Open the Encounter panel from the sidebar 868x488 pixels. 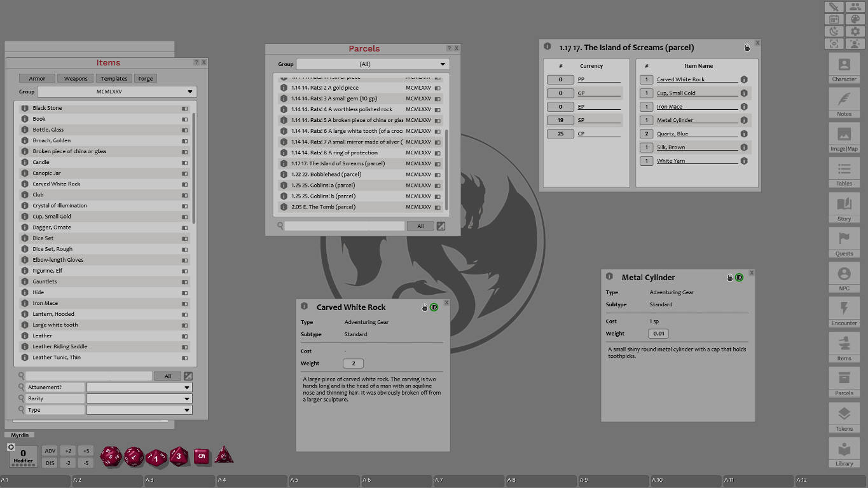pyautogui.click(x=844, y=311)
